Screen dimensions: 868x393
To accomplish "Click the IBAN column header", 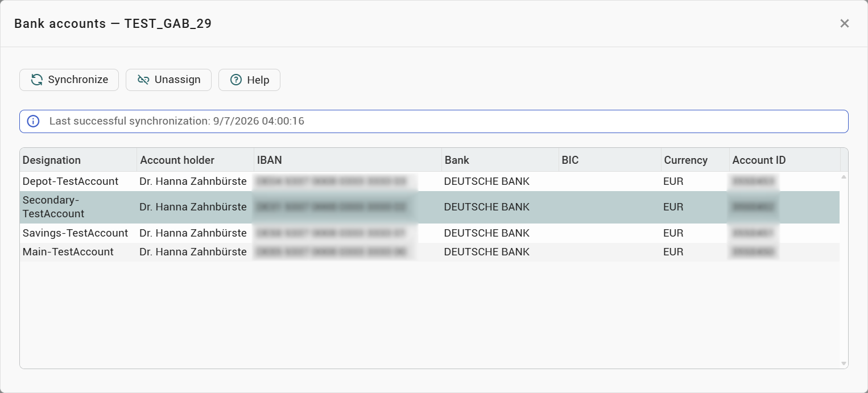I will (348, 160).
